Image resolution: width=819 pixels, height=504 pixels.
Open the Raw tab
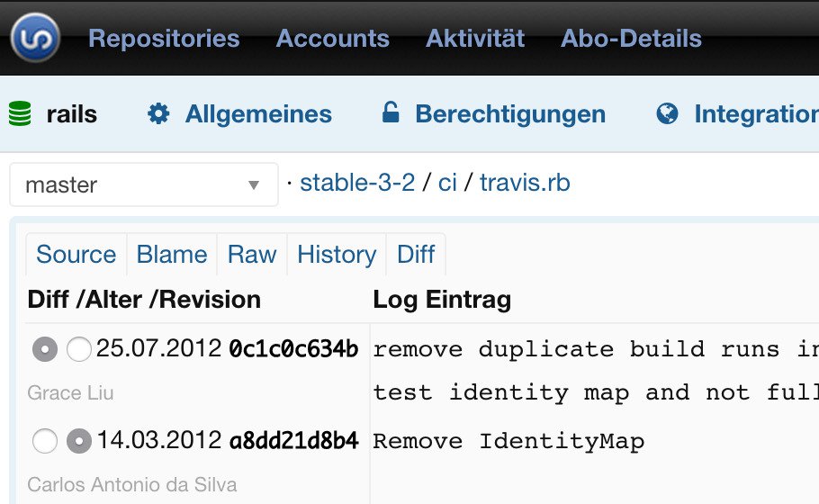coord(251,255)
